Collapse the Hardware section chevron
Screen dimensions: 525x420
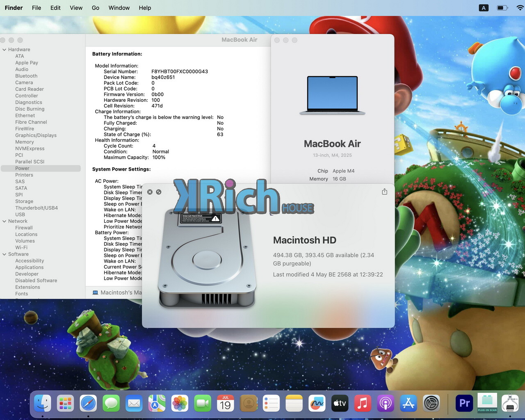pyautogui.click(x=4, y=50)
